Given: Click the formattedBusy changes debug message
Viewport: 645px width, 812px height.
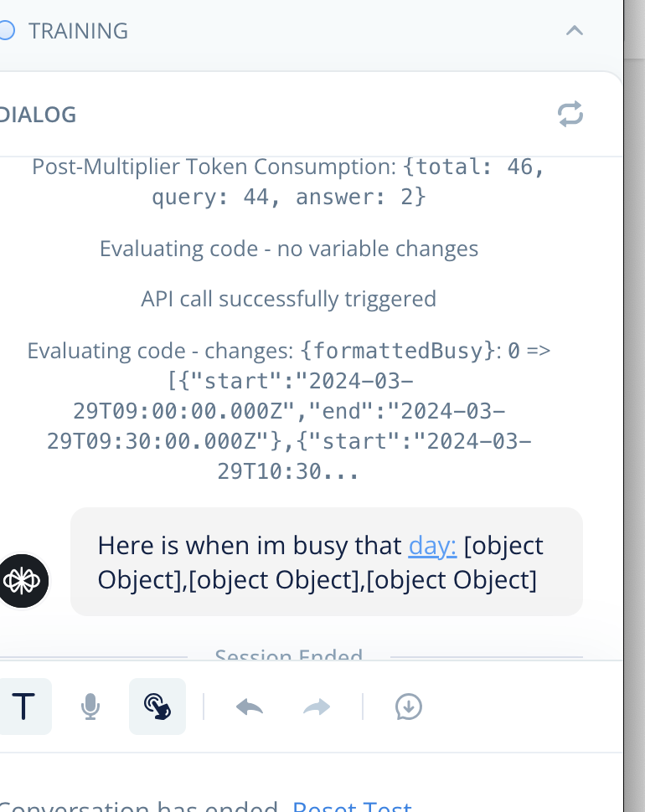Looking at the screenshot, I should [289, 411].
